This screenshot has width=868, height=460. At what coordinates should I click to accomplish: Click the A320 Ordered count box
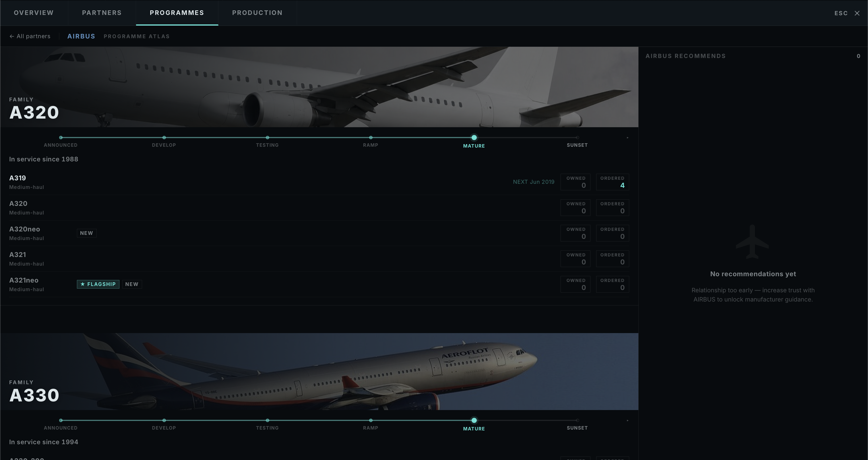click(612, 208)
